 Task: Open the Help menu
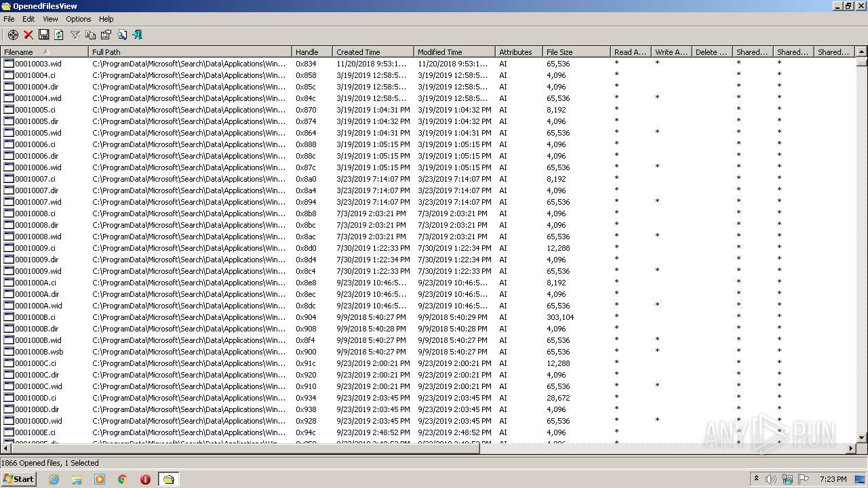click(106, 19)
